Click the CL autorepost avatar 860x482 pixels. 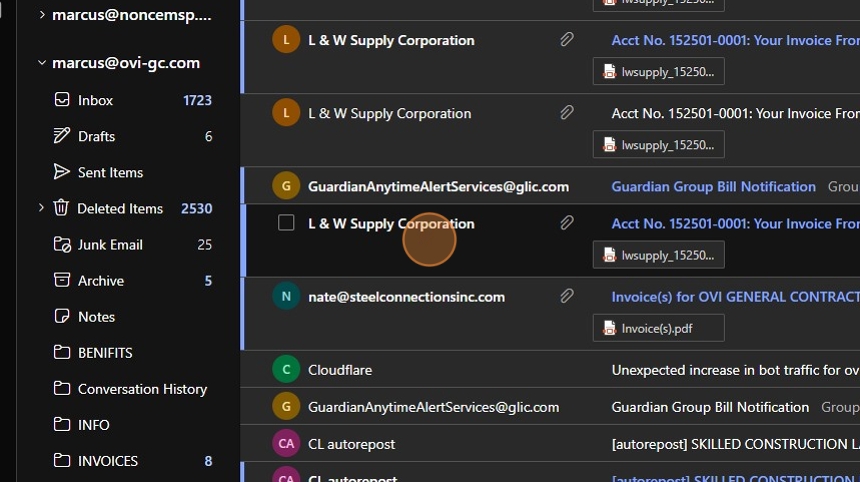286,443
